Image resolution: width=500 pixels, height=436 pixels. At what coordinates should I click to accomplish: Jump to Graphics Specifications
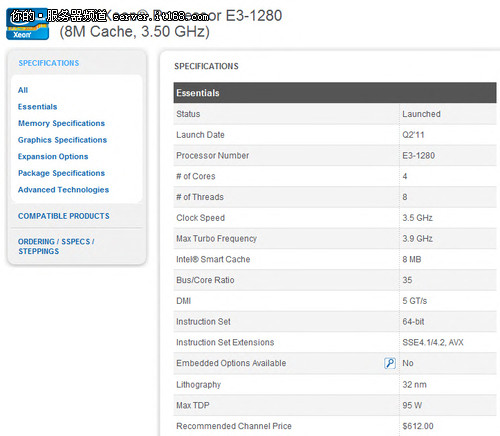[62, 140]
